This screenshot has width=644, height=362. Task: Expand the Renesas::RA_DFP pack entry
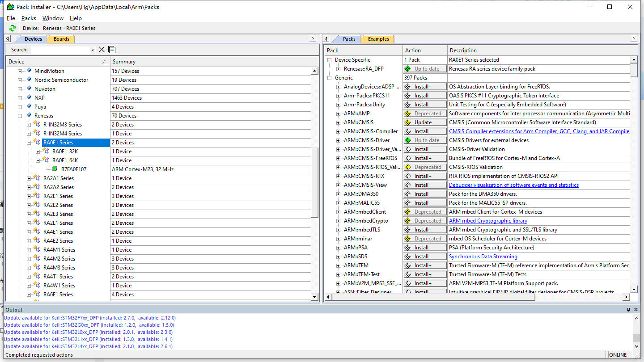point(339,69)
